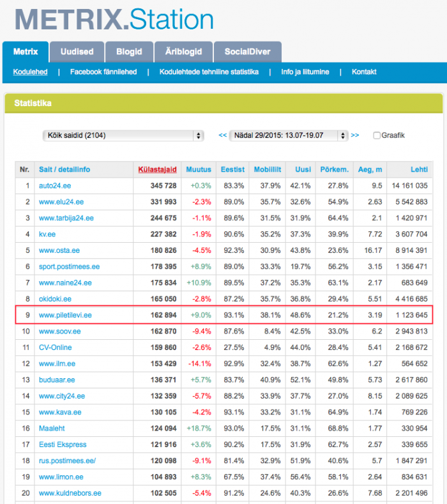Open CV-Online site details

click(56, 347)
